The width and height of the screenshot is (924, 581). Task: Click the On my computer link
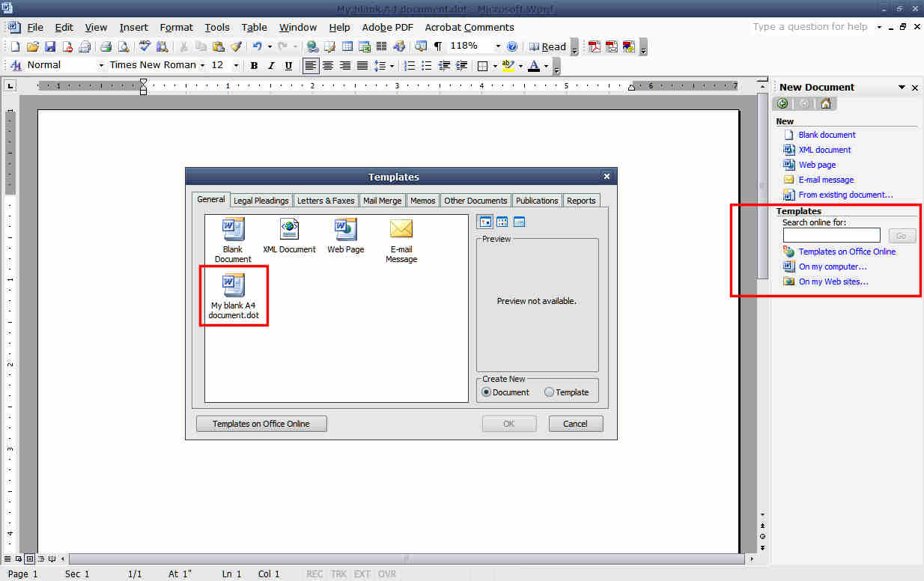tap(833, 267)
